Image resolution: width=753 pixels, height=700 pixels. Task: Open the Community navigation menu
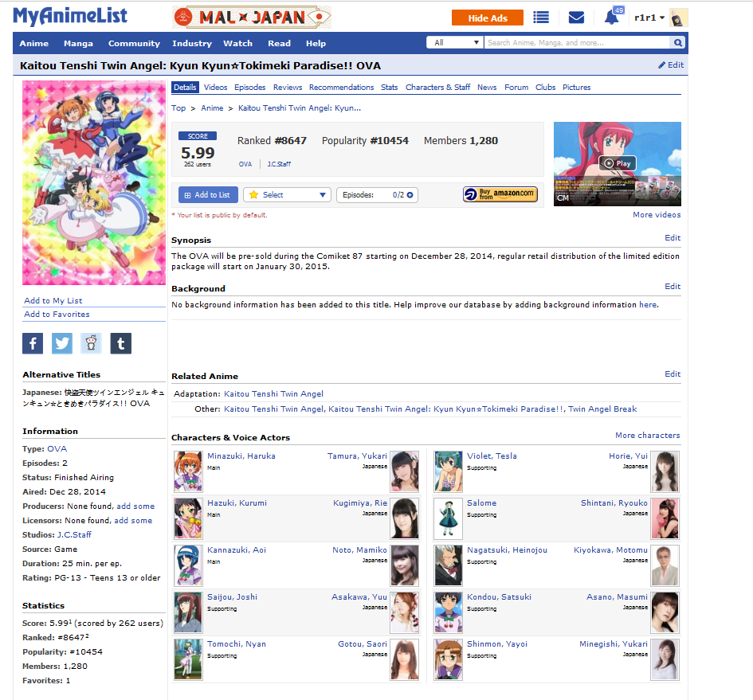134,43
